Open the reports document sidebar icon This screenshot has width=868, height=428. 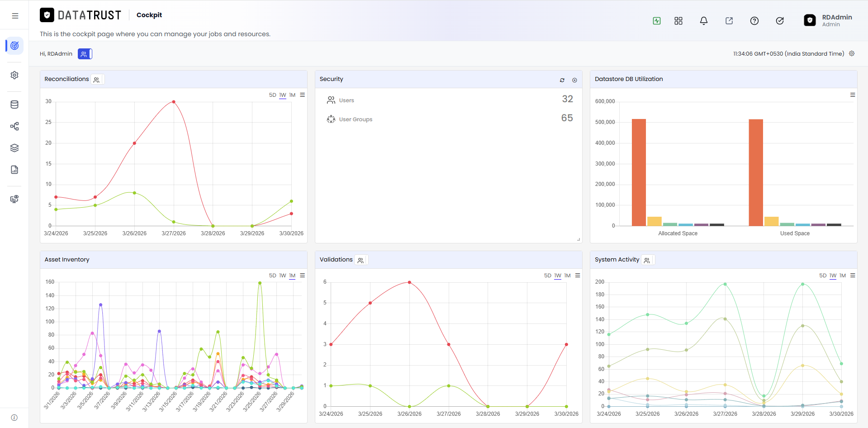pos(14,170)
